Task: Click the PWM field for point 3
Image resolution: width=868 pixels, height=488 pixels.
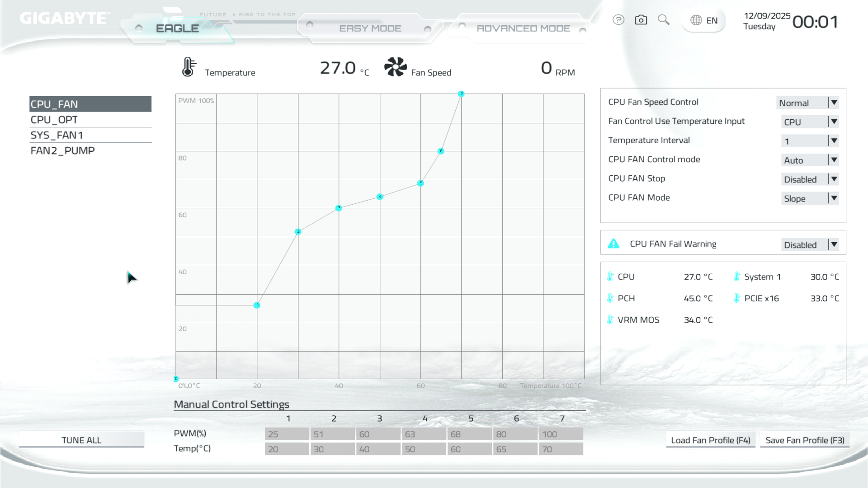Action: tap(378, 434)
